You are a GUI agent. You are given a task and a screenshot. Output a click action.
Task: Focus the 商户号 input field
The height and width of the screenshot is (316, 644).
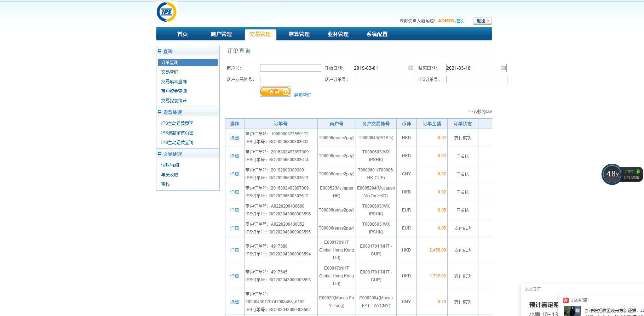[x=291, y=68]
